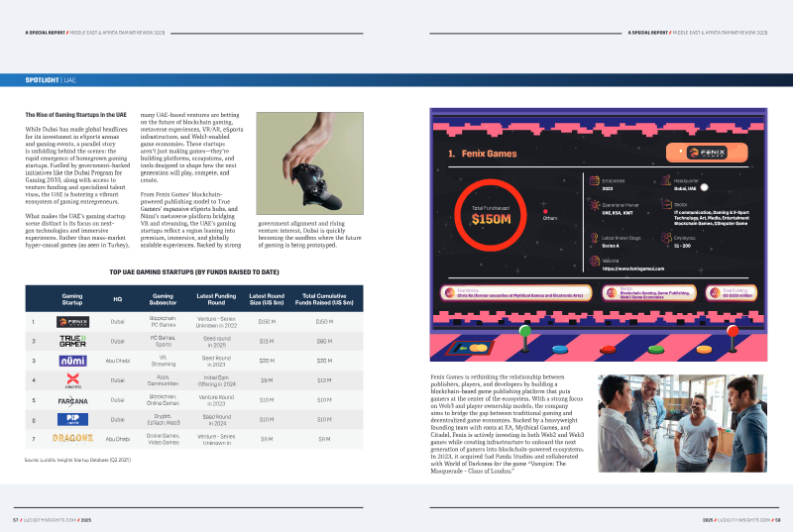Click the green-topped arcade joystick
The width and height of the screenshot is (793, 532).
pyautogui.click(x=525, y=338)
